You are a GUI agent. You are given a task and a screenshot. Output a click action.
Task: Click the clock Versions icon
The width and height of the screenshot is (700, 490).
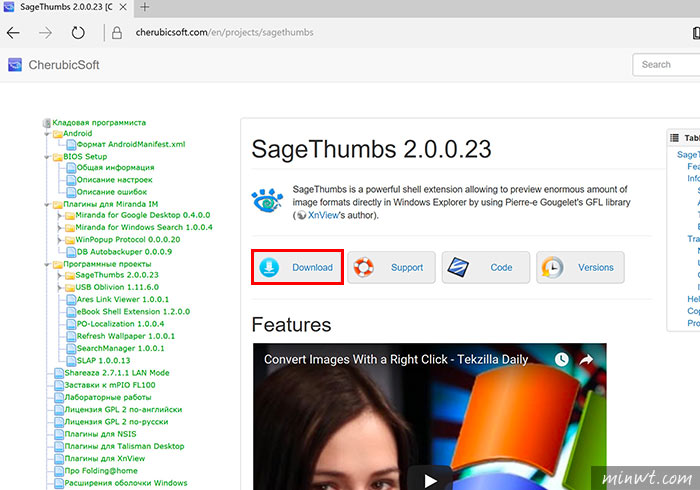click(x=553, y=267)
